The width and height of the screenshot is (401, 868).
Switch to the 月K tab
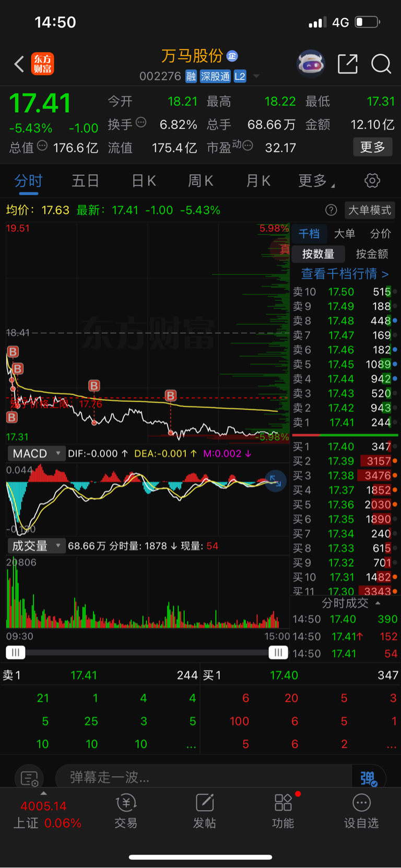point(258,181)
